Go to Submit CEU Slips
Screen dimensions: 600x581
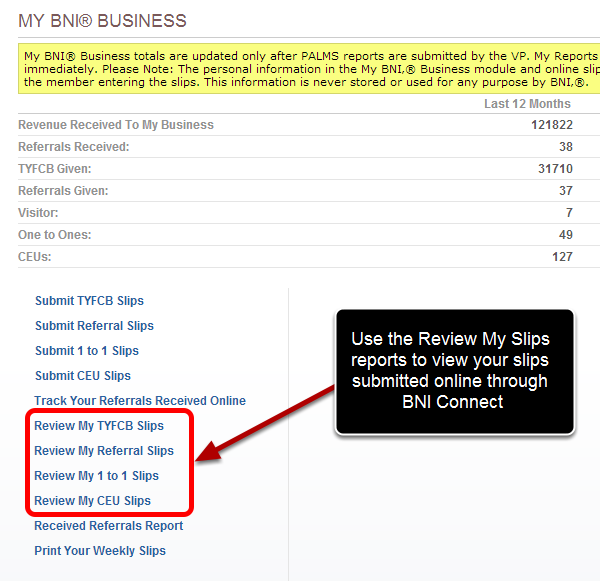click(82, 376)
